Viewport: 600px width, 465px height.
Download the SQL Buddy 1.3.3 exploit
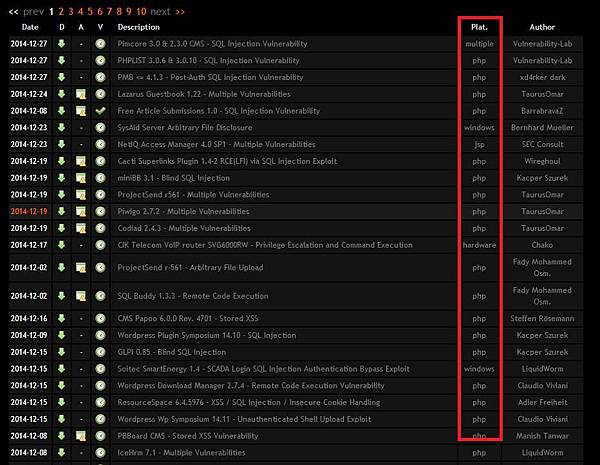click(x=62, y=296)
